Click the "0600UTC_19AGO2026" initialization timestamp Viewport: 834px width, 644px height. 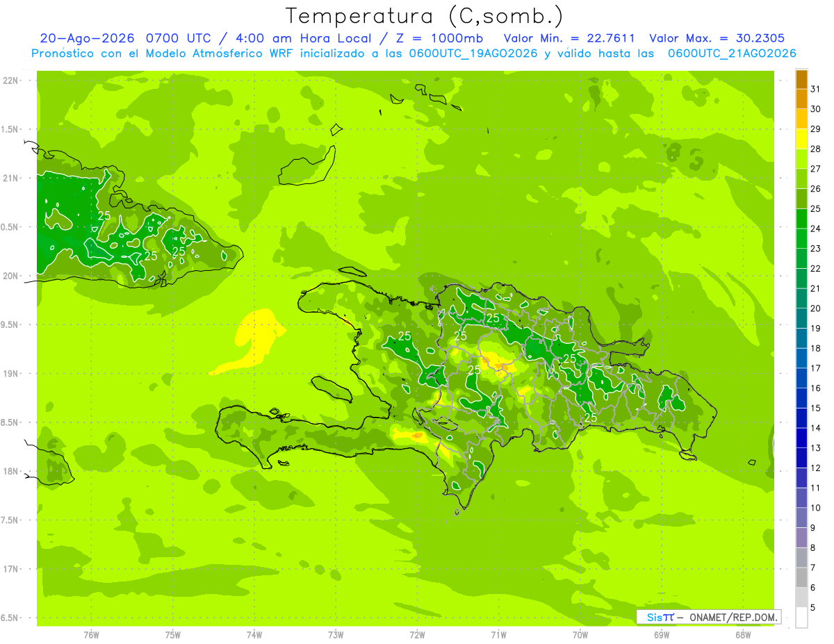[473, 53]
